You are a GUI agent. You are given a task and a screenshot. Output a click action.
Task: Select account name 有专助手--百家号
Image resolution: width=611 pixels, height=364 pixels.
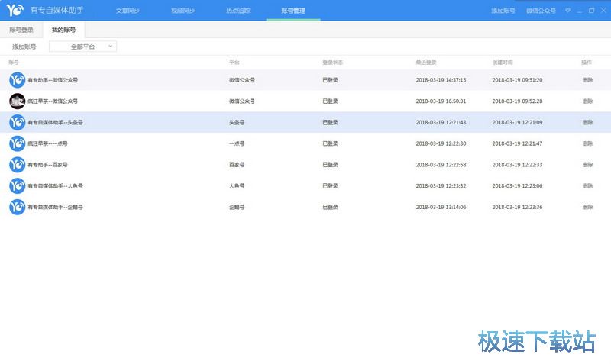(x=47, y=165)
